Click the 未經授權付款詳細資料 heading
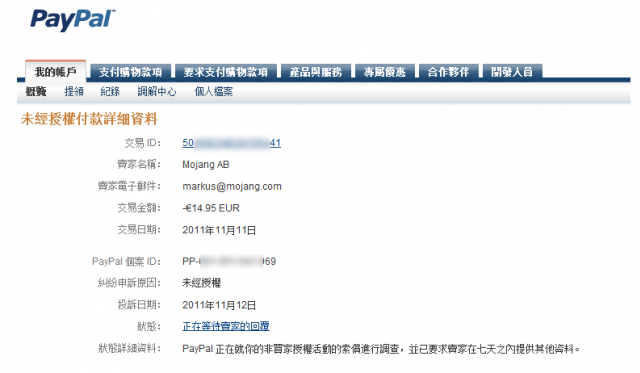640x373 pixels. point(89,119)
